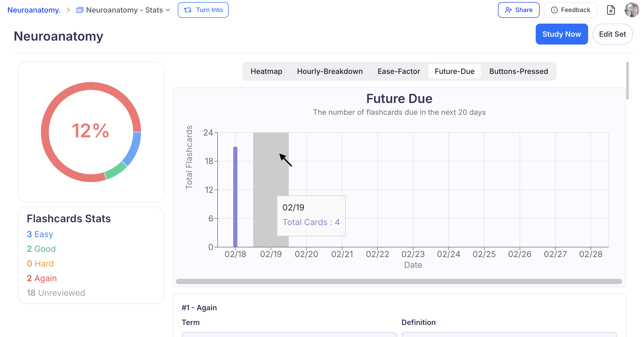Click the Share person icon
Viewport: 644px width, 337px height.
[508, 10]
